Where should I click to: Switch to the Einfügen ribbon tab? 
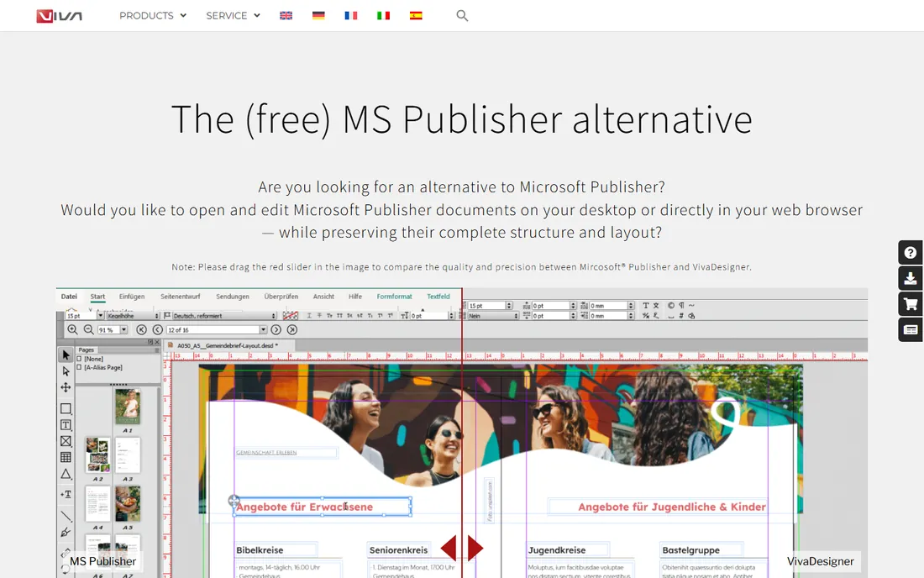pos(131,297)
